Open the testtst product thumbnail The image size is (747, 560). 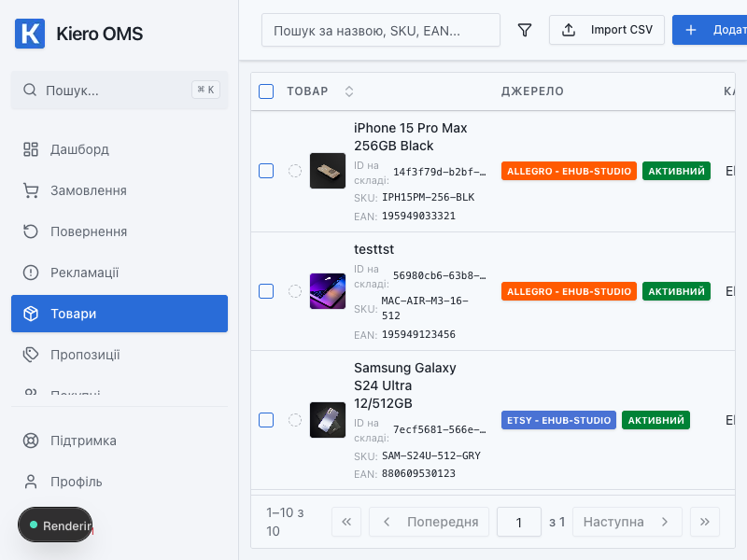(x=328, y=291)
